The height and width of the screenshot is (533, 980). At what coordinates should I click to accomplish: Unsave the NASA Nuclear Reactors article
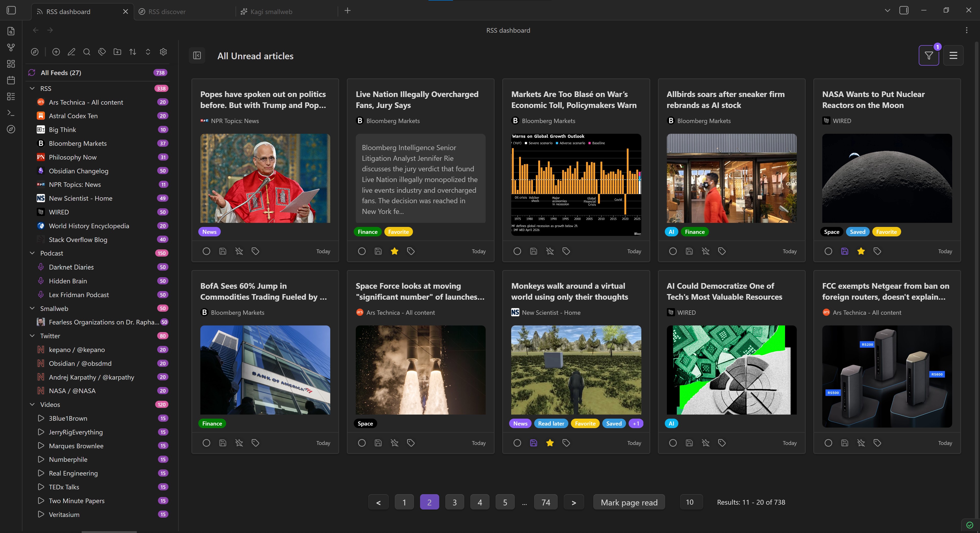coord(844,251)
